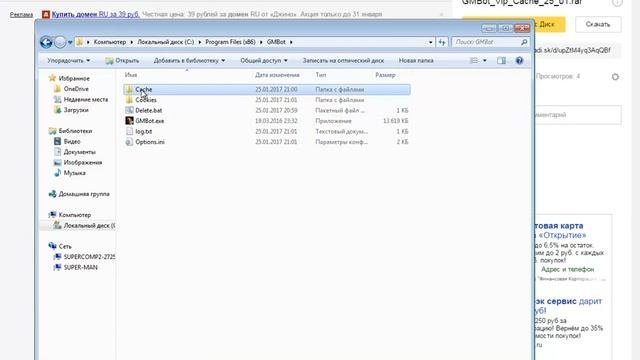Select Библиотеки in navigation pane
This screenshot has height=360, width=640.
(76, 131)
